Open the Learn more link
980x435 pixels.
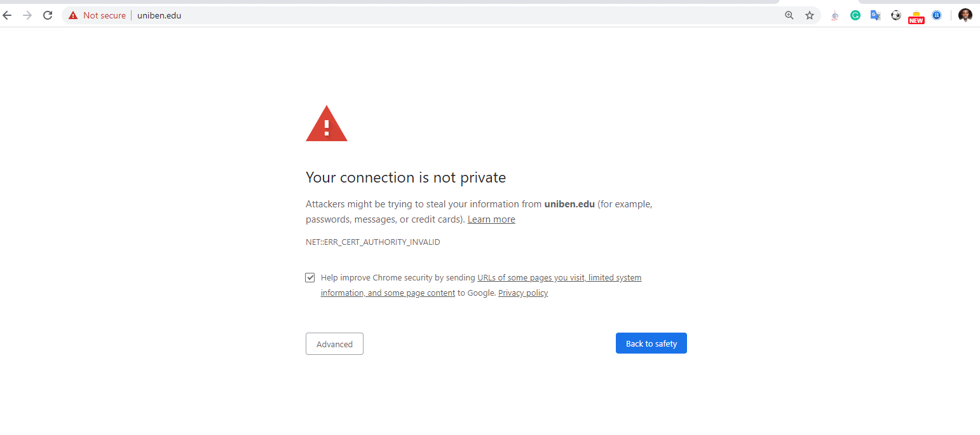click(x=491, y=219)
